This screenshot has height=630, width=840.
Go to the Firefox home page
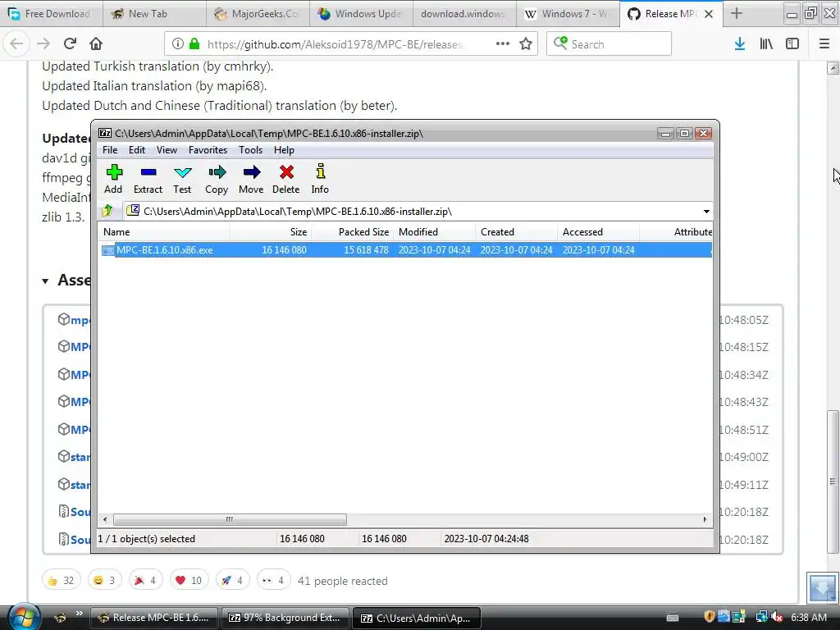point(96,43)
